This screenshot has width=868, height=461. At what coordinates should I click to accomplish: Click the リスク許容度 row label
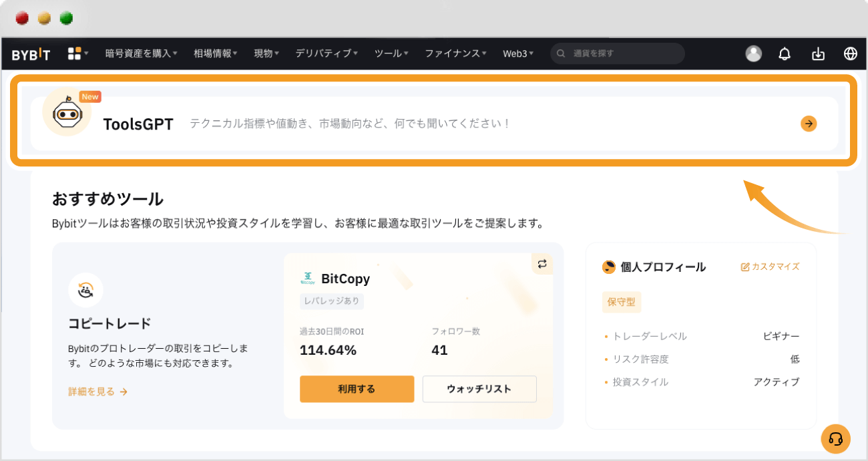tap(641, 359)
